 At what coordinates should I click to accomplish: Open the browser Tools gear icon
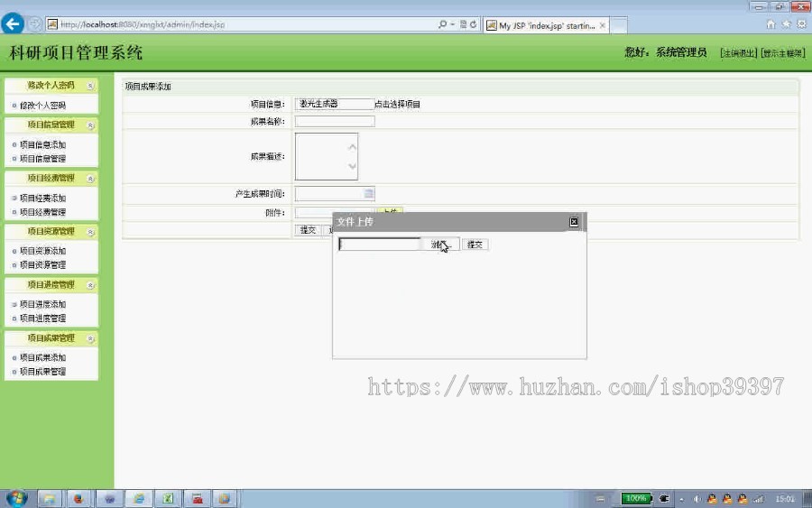[801, 24]
